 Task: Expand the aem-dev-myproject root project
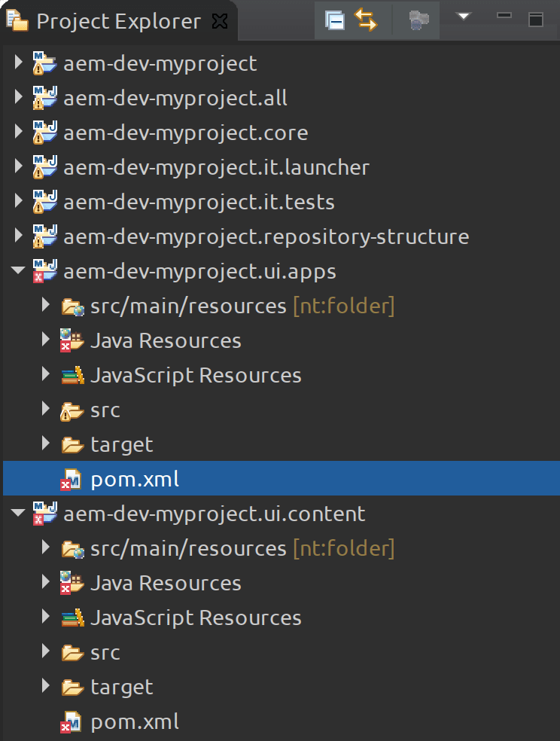[18, 63]
